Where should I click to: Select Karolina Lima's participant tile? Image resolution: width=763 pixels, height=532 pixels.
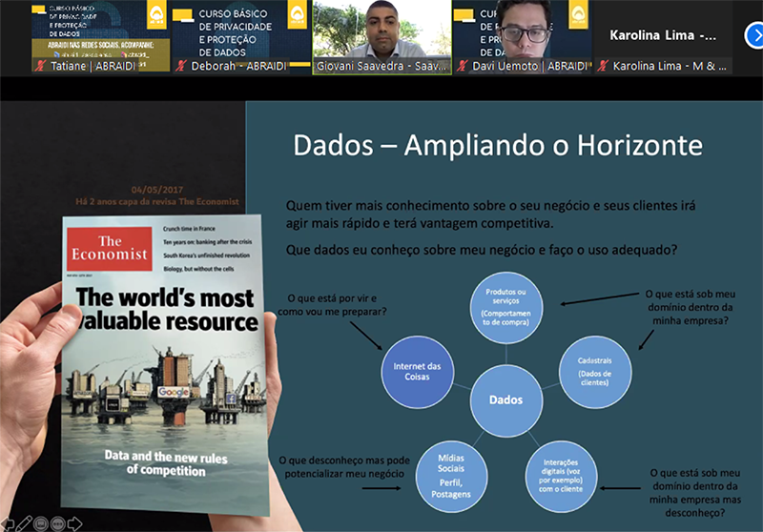coord(663,36)
